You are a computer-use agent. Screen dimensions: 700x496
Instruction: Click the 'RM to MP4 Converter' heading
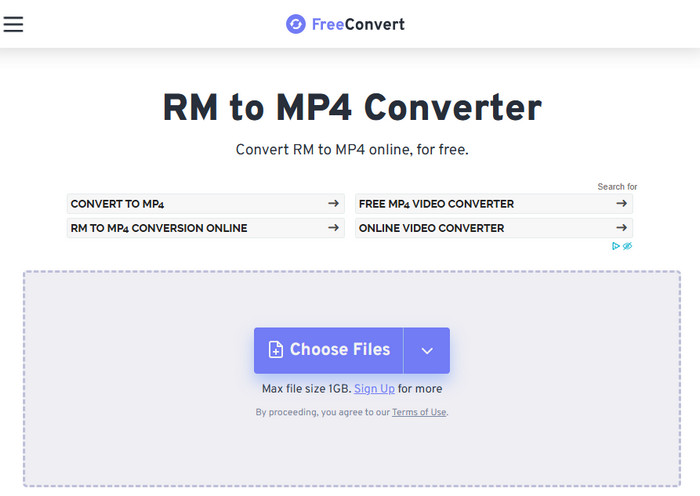[352, 108]
